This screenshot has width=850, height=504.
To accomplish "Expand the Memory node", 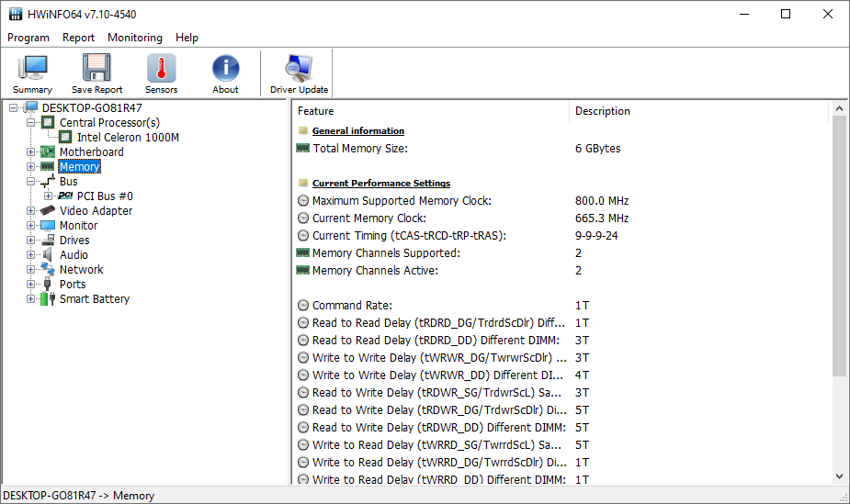I will 31,166.
